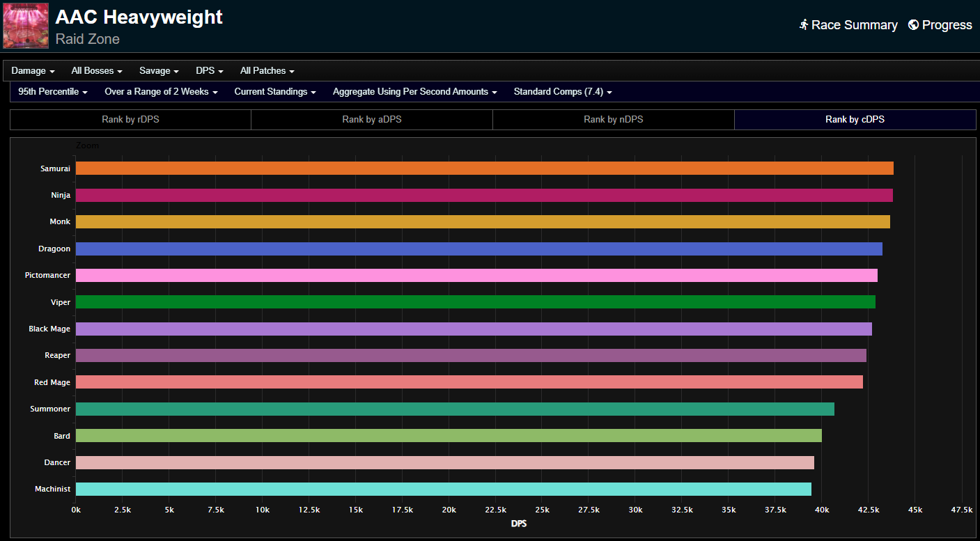Screen dimensions: 980x541
Task: Click the pink Pictomancer bar
Action: (x=476, y=275)
